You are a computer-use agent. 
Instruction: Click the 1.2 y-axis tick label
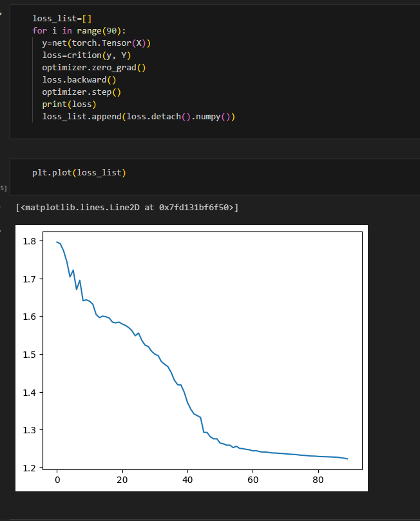(x=29, y=468)
